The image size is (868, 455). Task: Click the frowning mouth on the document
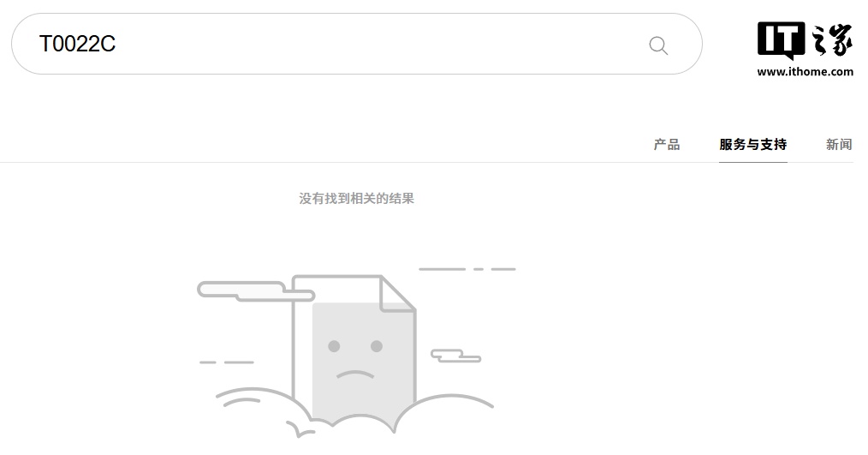pyautogui.click(x=355, y=374)
